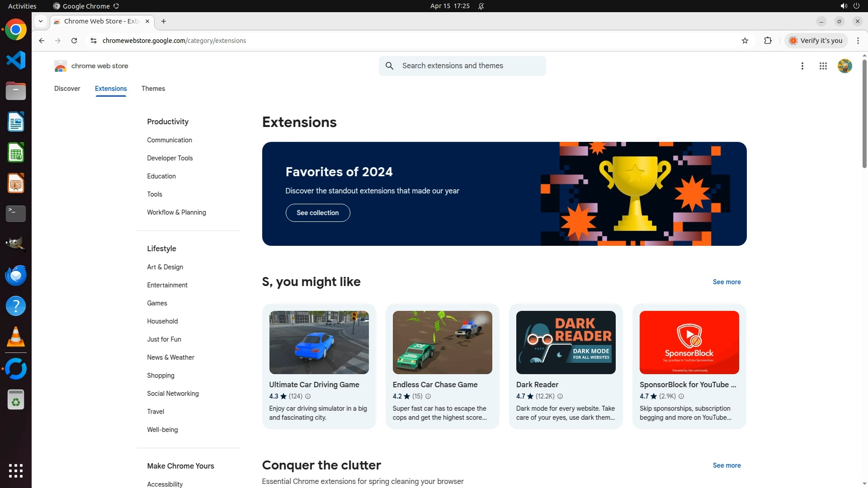Click the bookmark star icon
The image size is (868, 488).
[x=745, y=41]
